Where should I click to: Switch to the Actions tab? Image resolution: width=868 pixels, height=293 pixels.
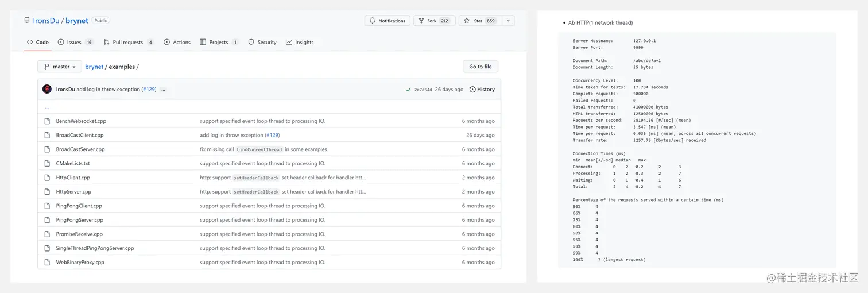(177, 42)
